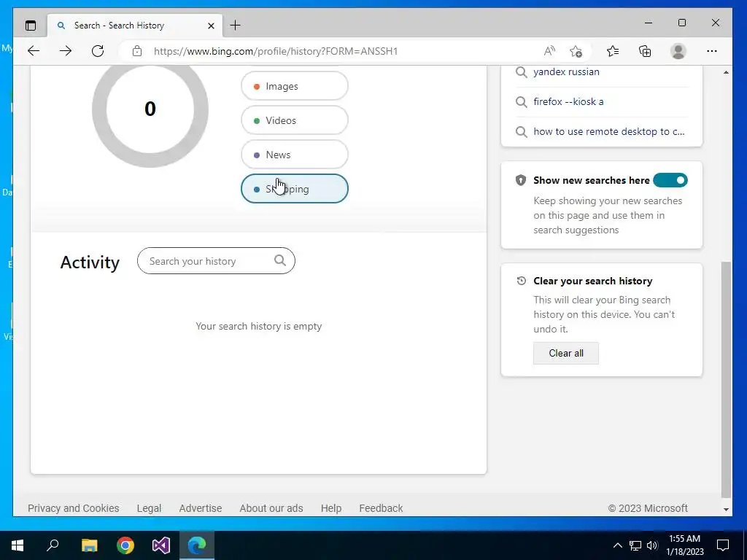Go forward with the browser forward arrow
Screen dimensions: 747x560
pos(66,51)
